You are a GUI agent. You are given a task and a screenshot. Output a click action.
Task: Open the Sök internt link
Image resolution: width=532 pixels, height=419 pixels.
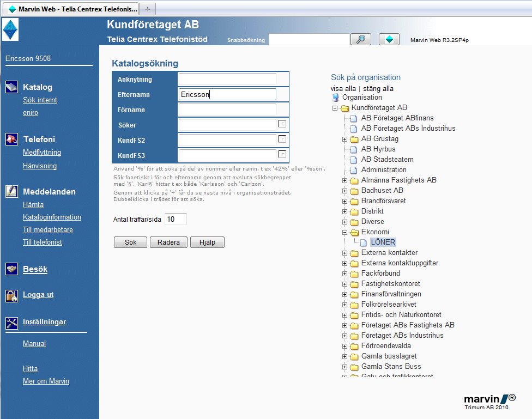click(x=40, y=100)
